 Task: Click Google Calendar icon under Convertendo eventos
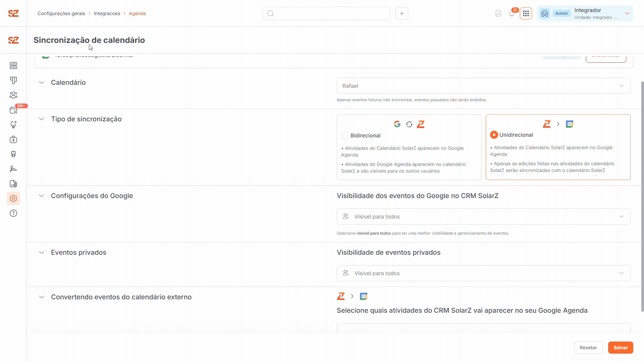pyautogui.click(x=364, y=296)
